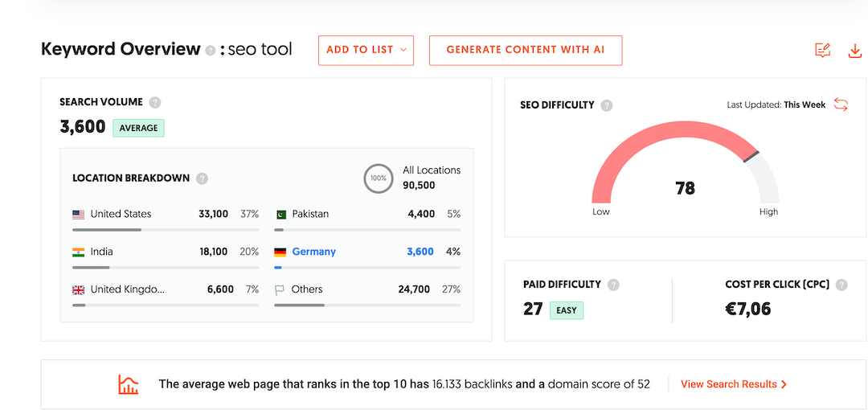
Task: Click Generate Content with AI button
Action: tap(526, 50)
